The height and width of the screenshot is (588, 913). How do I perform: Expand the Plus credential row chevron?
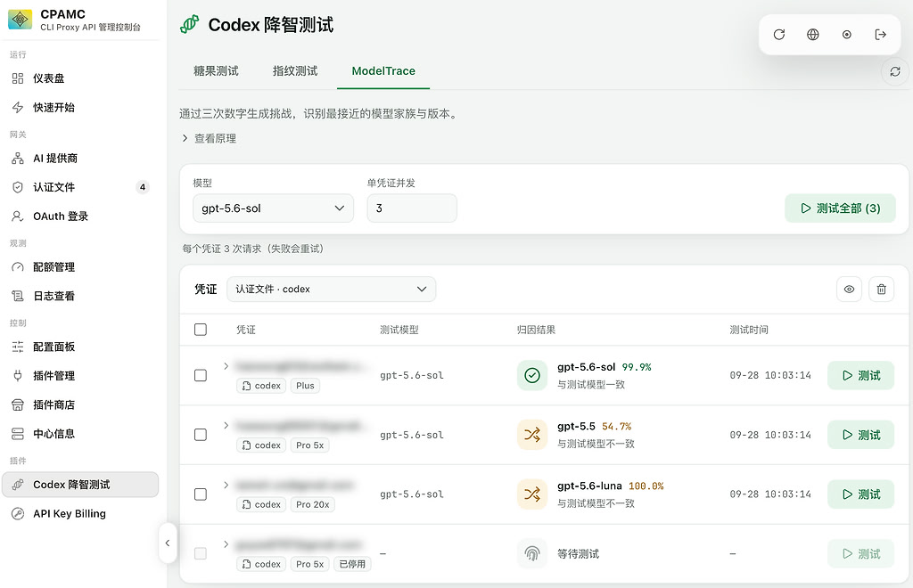(x=226, y=366)
